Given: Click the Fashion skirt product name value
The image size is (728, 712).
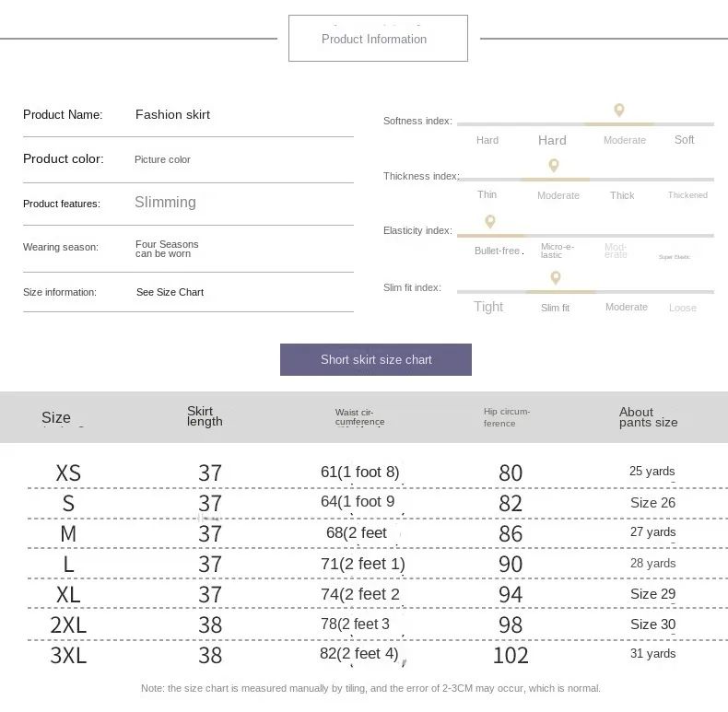Looking at the screenshot, I should tap(172, 115).
